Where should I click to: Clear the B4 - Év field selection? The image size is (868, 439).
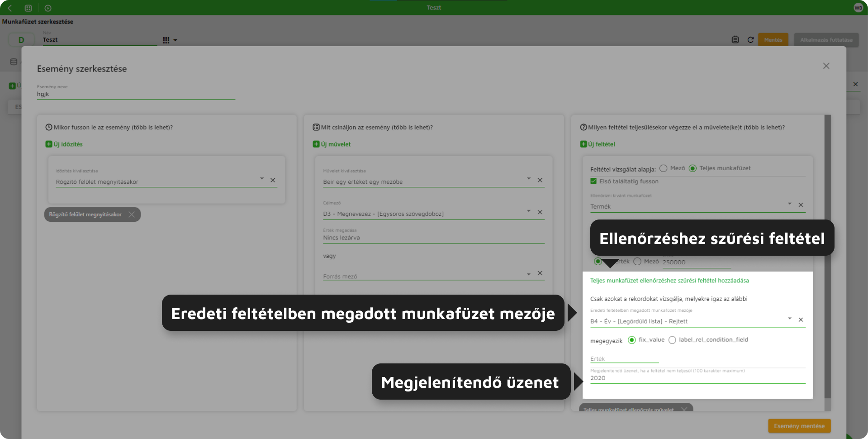click(801, 320)
